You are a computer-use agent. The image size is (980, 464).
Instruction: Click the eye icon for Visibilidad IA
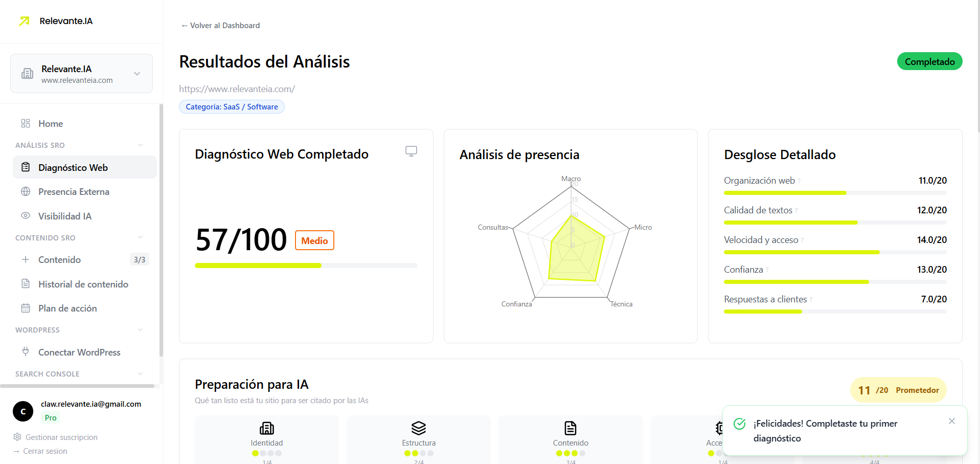(25, 216)
